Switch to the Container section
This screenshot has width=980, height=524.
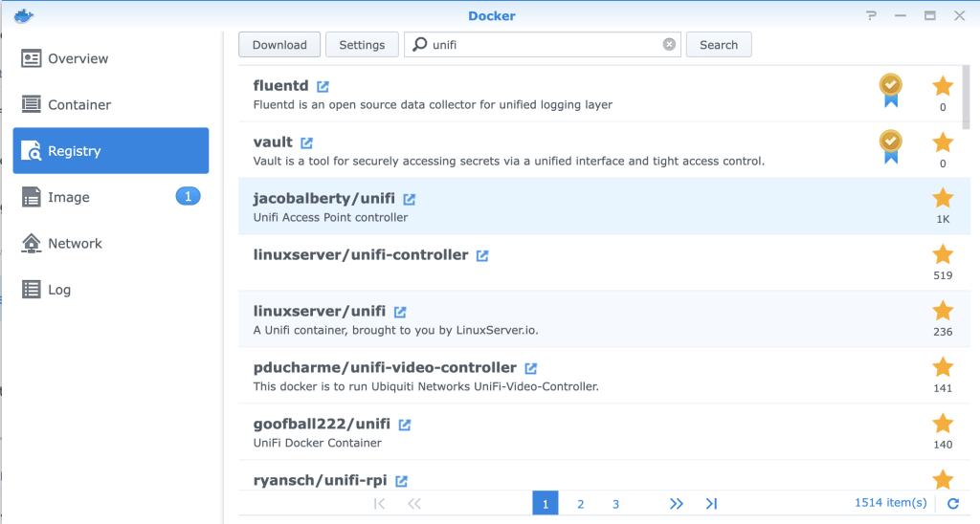[79, 105]
